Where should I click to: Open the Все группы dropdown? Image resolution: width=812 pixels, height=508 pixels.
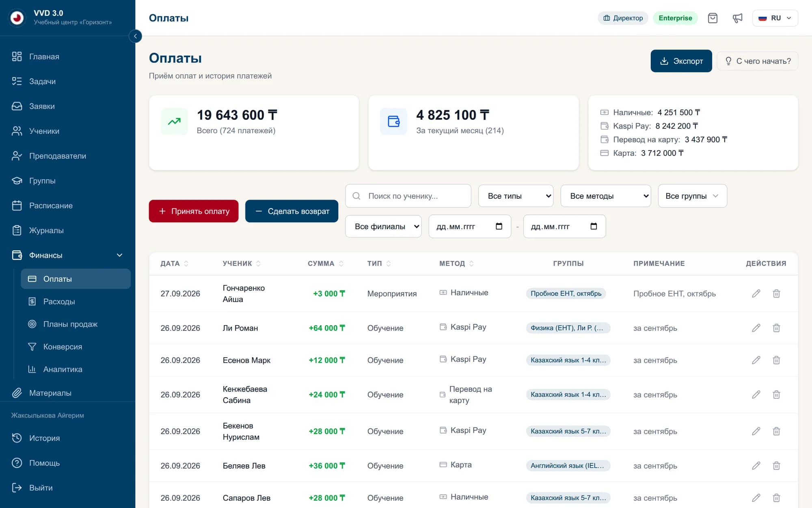pos(692,196)
